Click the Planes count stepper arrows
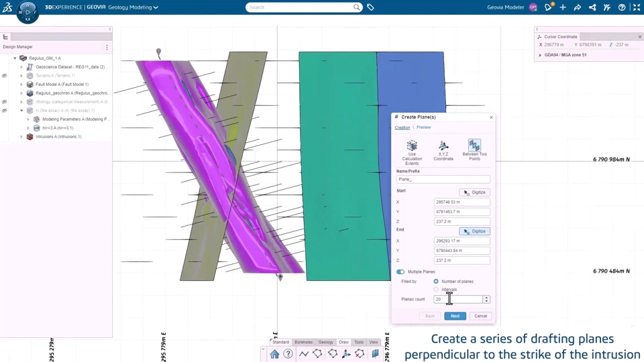 pos(486,299)
